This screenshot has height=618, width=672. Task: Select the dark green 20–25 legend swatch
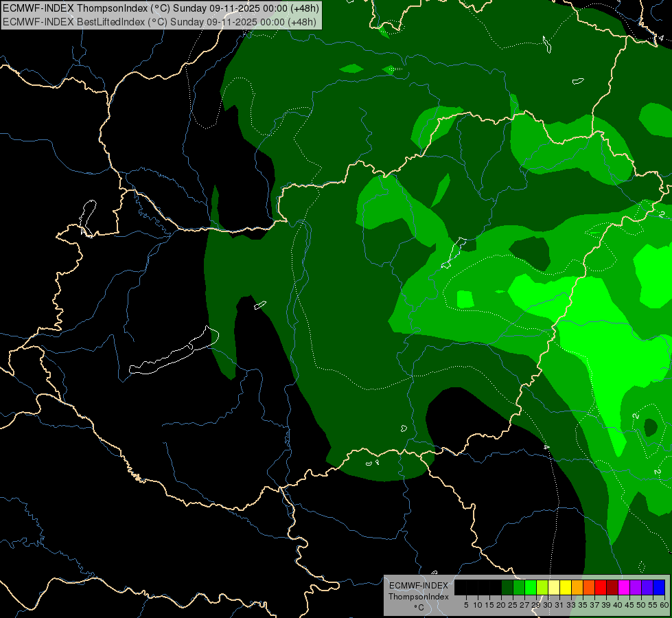(x=507, y=587)
